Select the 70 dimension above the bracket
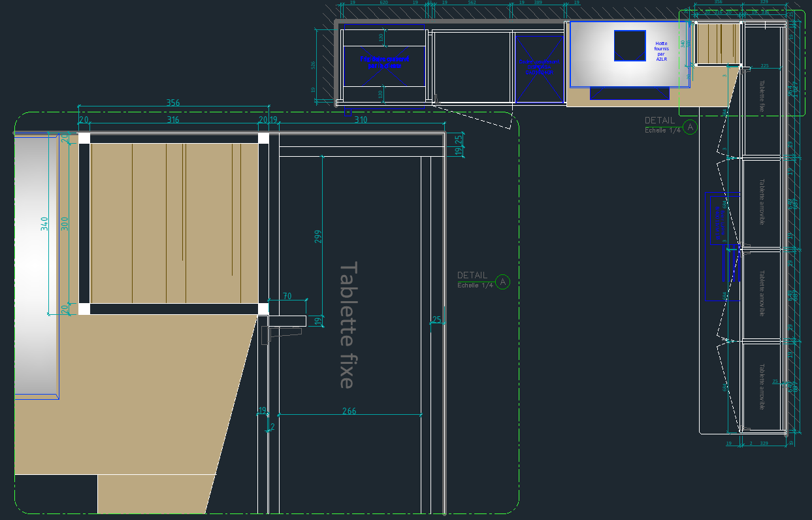Screen dimensions: 812x520 287,297
